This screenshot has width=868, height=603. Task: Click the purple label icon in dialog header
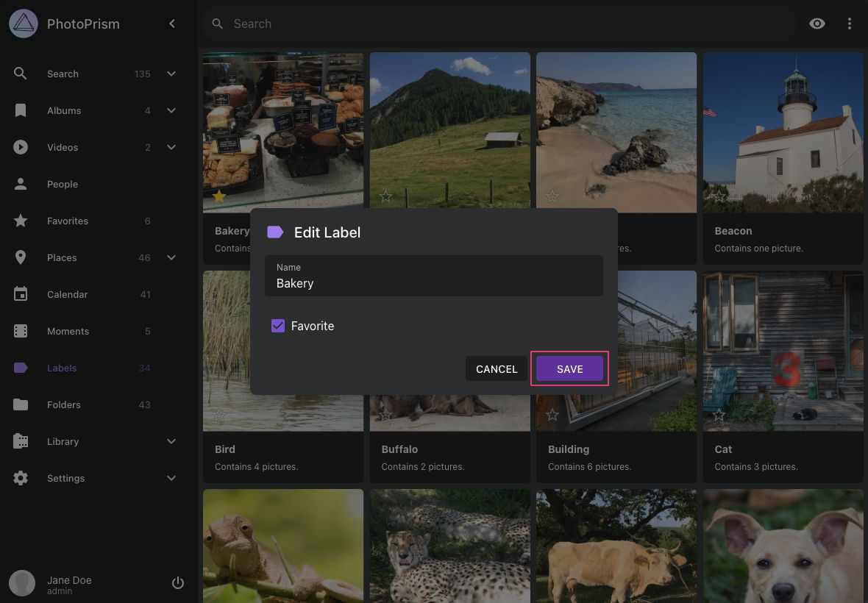(275, 232)
